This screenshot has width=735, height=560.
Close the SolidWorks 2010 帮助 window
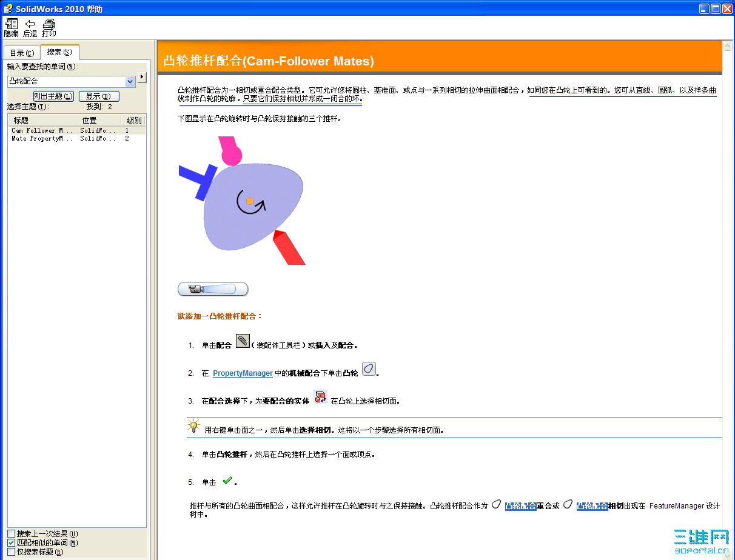(727, 8)
